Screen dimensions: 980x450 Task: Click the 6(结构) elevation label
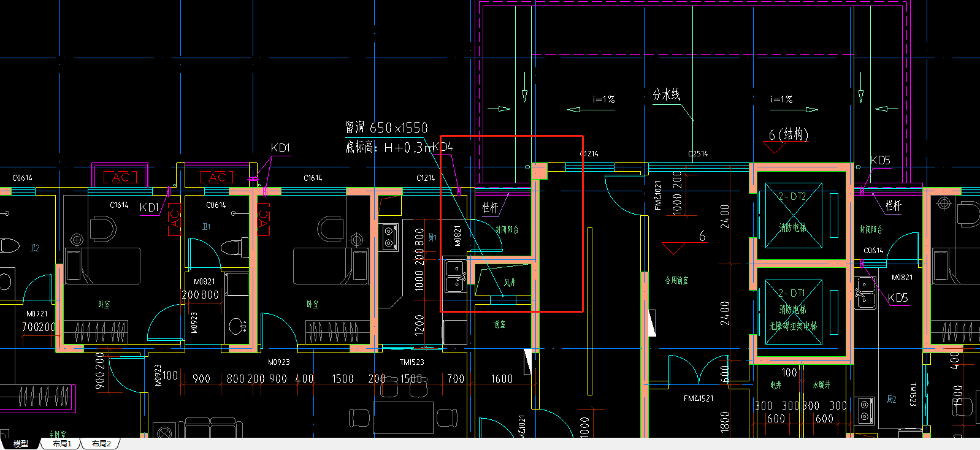click(789, 134)
